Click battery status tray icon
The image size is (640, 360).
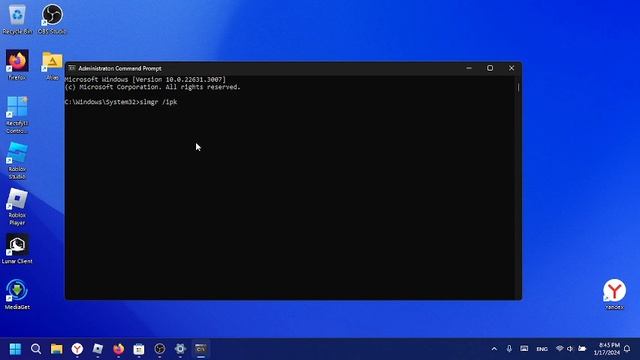click(582, 349)
